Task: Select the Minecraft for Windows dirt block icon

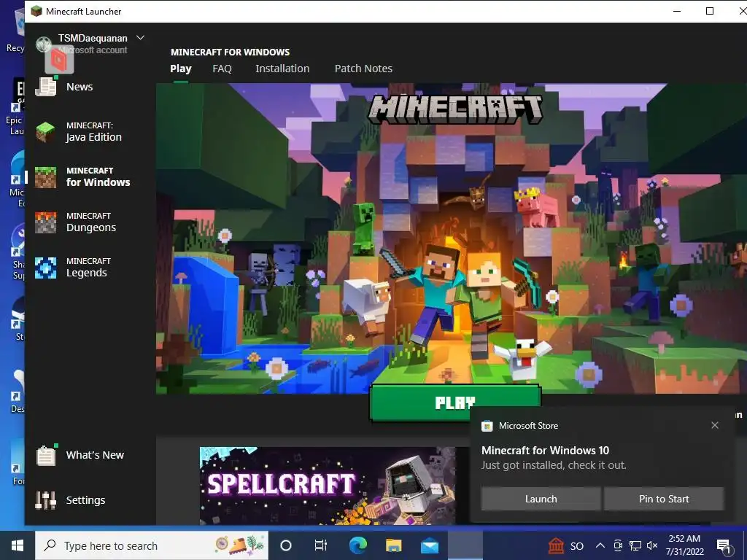Action: tap(46, 177)
